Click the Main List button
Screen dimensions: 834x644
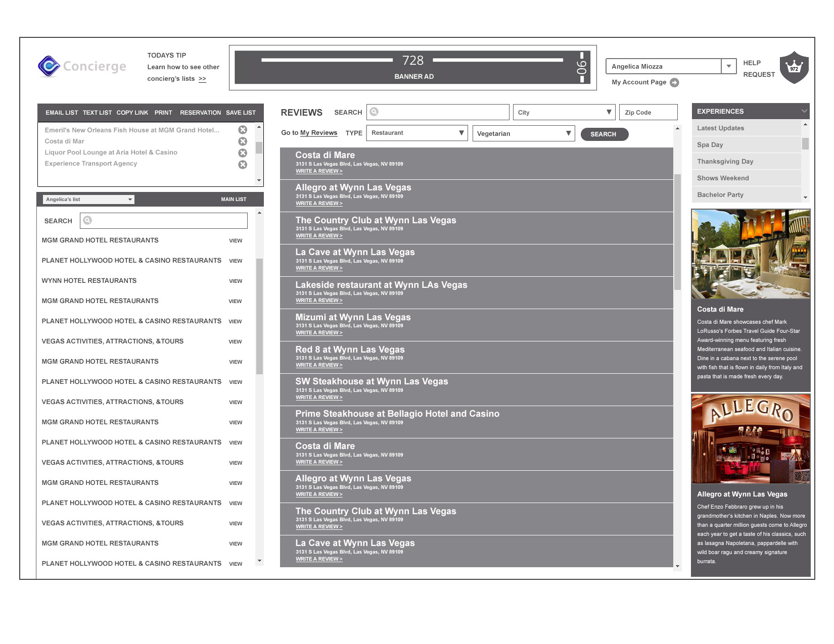[x=234, y=200]
